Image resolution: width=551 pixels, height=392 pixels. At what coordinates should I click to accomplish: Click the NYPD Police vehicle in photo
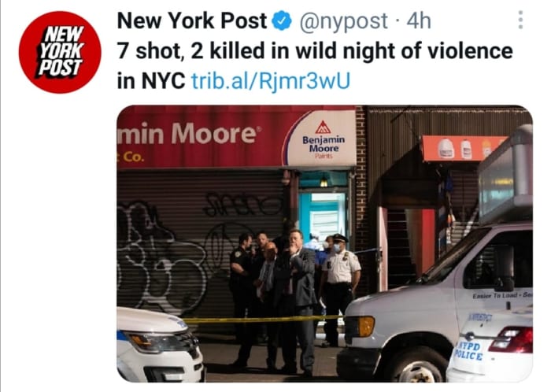point(490,346)
